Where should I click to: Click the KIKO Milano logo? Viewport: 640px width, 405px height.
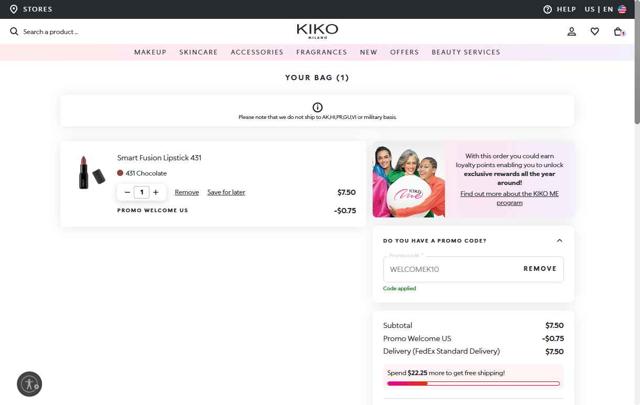[x=317, y=31]
